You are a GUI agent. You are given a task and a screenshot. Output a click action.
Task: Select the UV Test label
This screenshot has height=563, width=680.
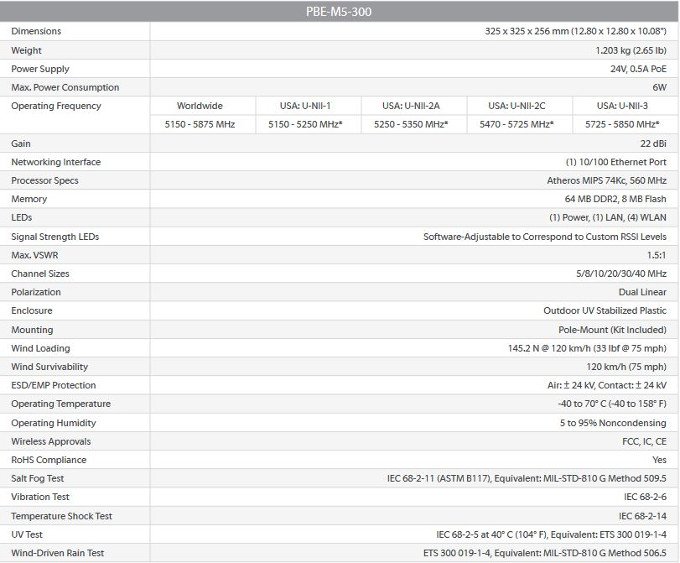(27, 534)
